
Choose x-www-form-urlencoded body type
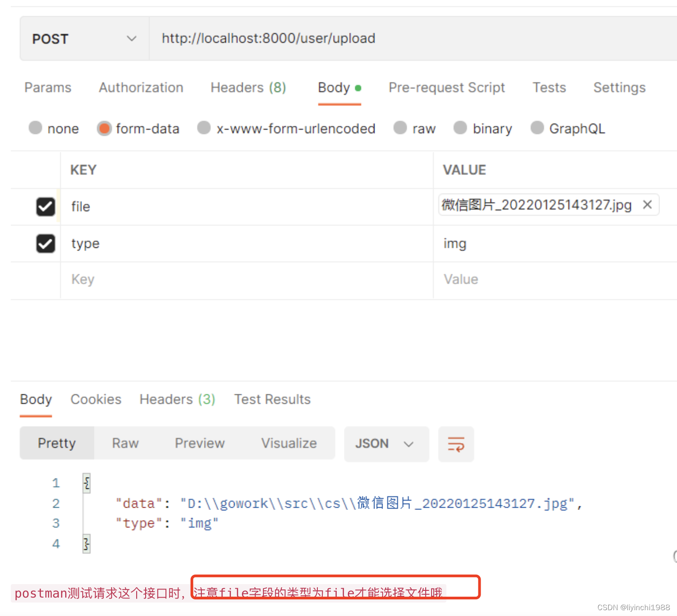tap(204, 128)
